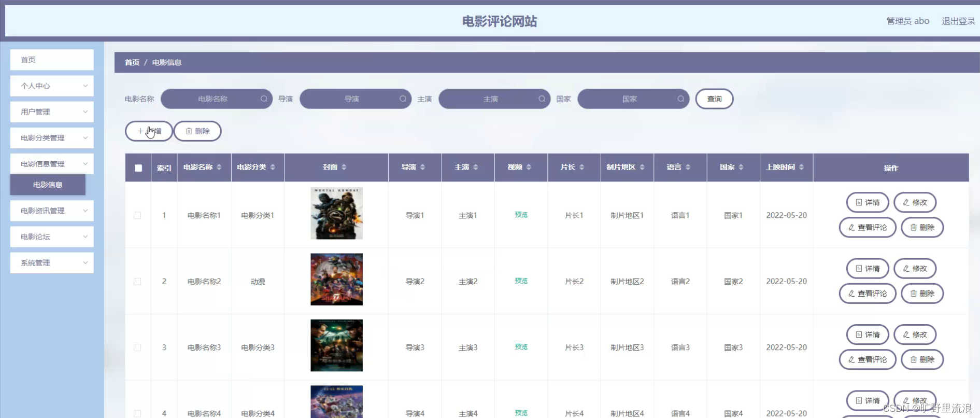Sort table by 主演 column arrows

tap(475, 167)
